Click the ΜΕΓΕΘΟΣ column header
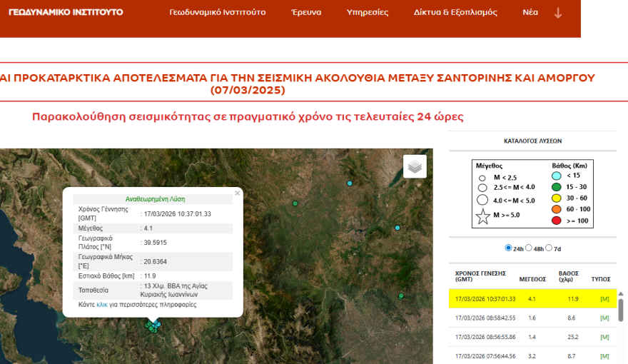 [532, 279]
